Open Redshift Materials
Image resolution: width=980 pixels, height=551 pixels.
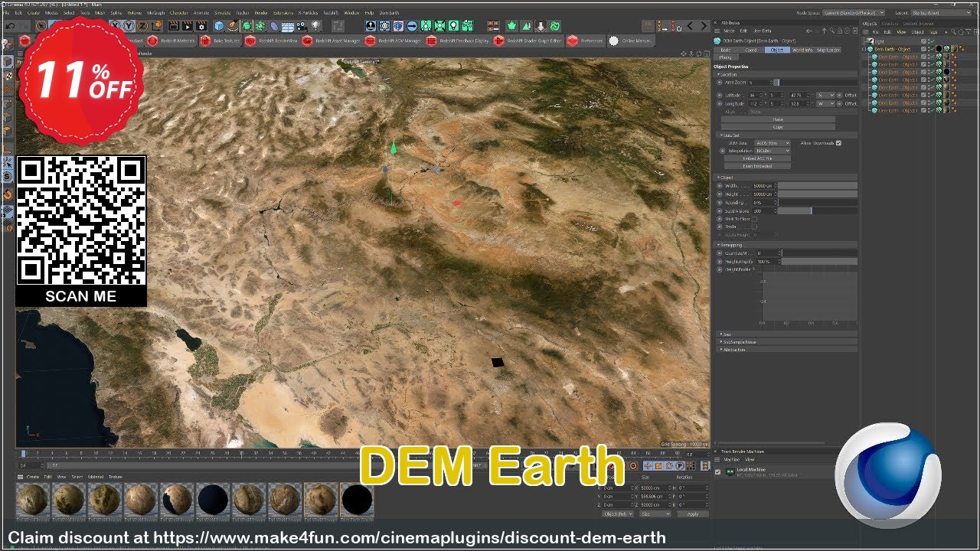[172, 41]
